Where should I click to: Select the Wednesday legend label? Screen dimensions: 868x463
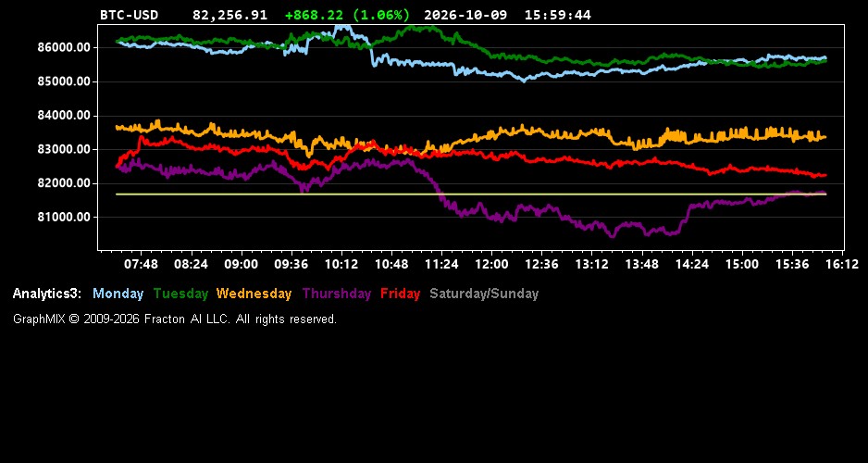click(254, 294)
